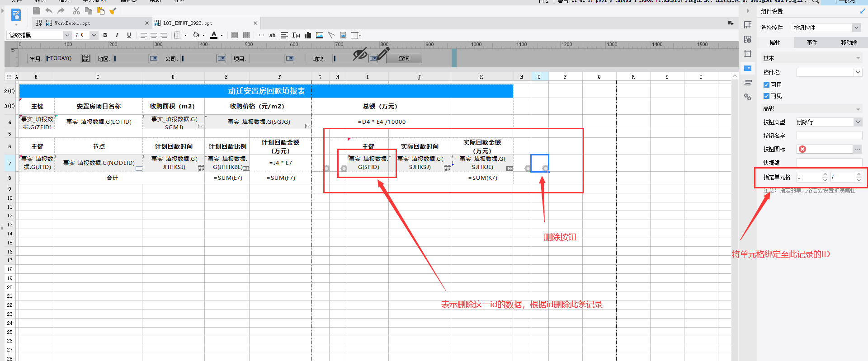Undo the last action
Screen dimensions: 868x361
(x=49, y=11)
